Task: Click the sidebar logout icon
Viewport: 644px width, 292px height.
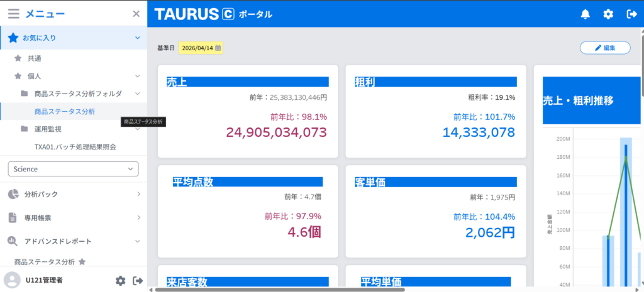Action: click(x=138, y=281)
